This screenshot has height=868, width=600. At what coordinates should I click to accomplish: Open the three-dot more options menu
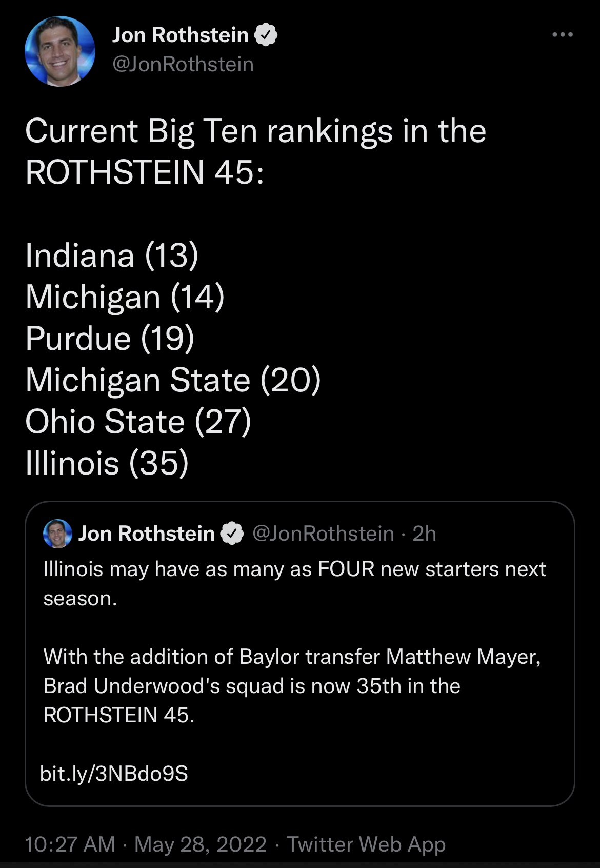563,35
